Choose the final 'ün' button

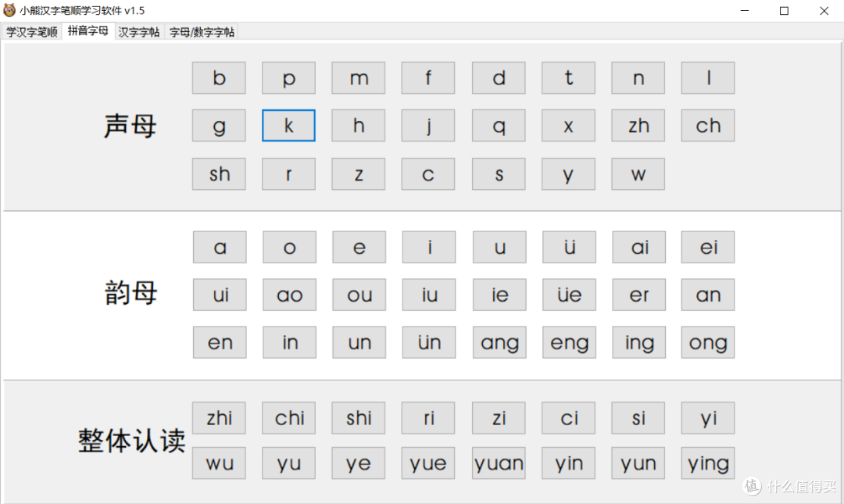(x=429, y=342)
